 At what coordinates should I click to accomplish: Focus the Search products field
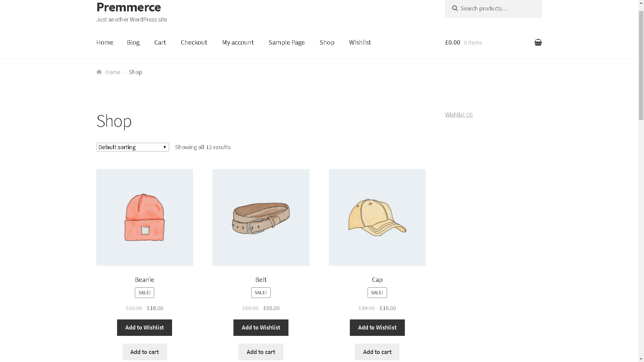click(498, 8)
